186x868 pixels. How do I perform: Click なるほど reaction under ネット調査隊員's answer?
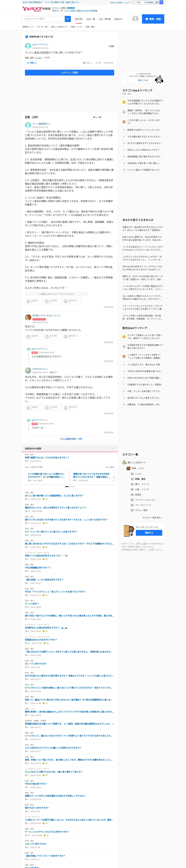coord(33,301)
